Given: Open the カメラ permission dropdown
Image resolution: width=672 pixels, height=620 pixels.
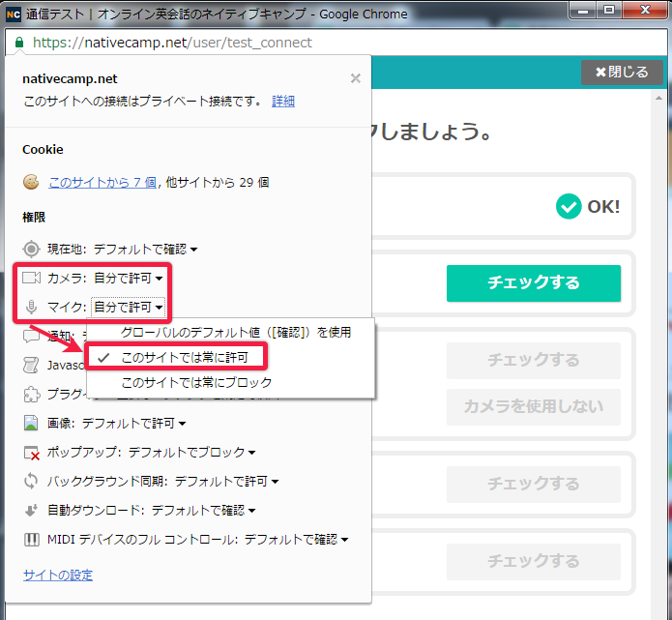Looking at the screenshot, I should [128, 278].
